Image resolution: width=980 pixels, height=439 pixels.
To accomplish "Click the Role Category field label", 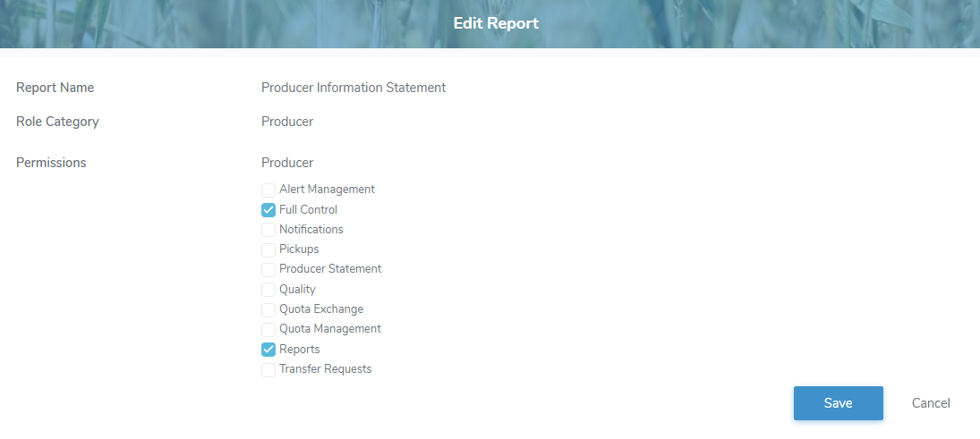I will click(57, 122).
